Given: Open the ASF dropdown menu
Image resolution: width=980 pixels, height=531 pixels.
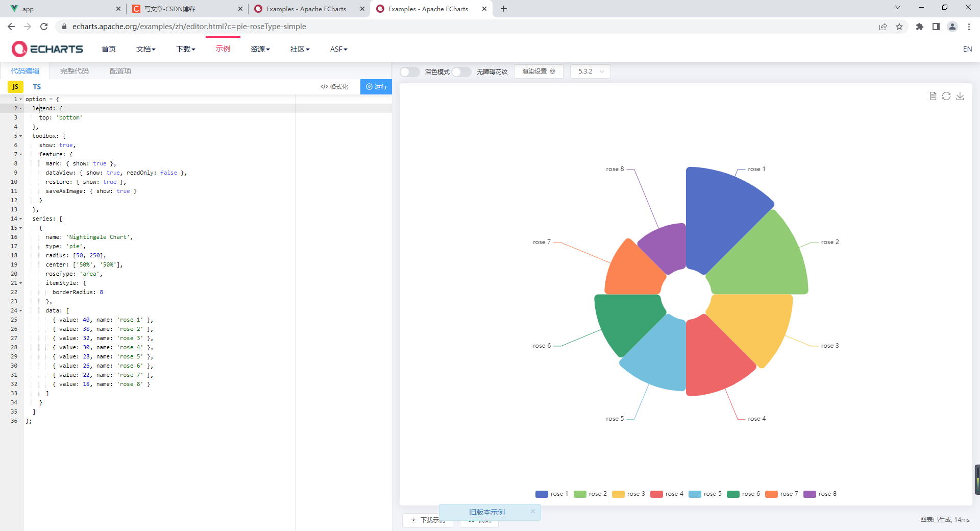Looking at the screenshot, I should pyautogui.click(x=339, y=49).
